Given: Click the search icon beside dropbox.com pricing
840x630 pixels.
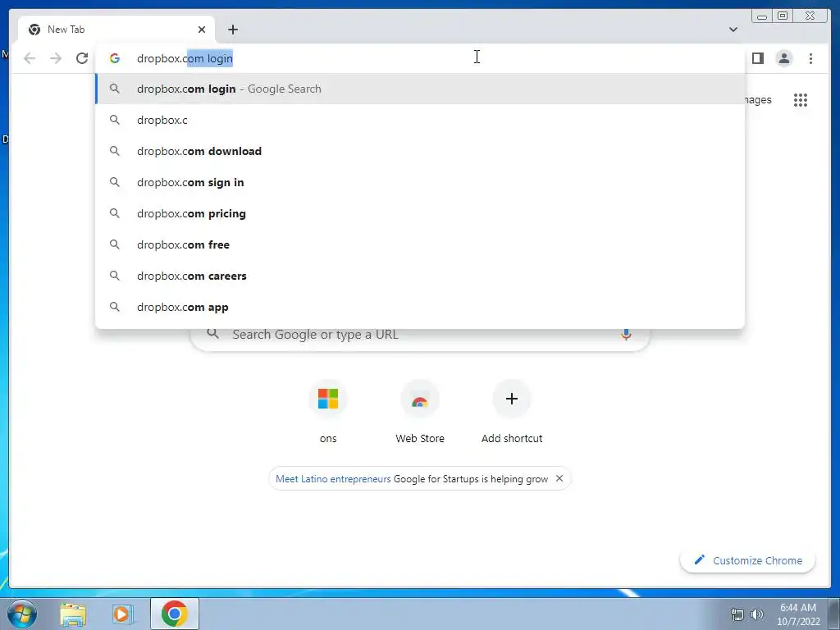Looking at the screenshot, I should click(x=115, y=213).
